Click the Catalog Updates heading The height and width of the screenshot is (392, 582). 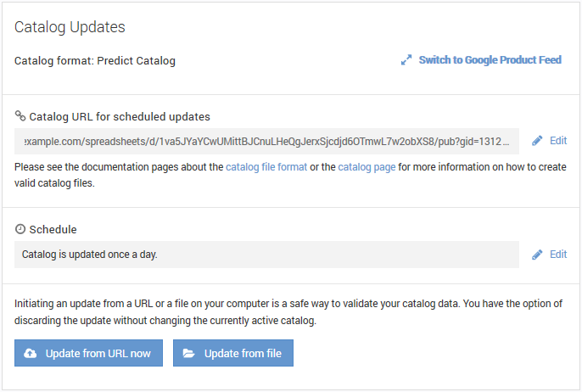70,27
